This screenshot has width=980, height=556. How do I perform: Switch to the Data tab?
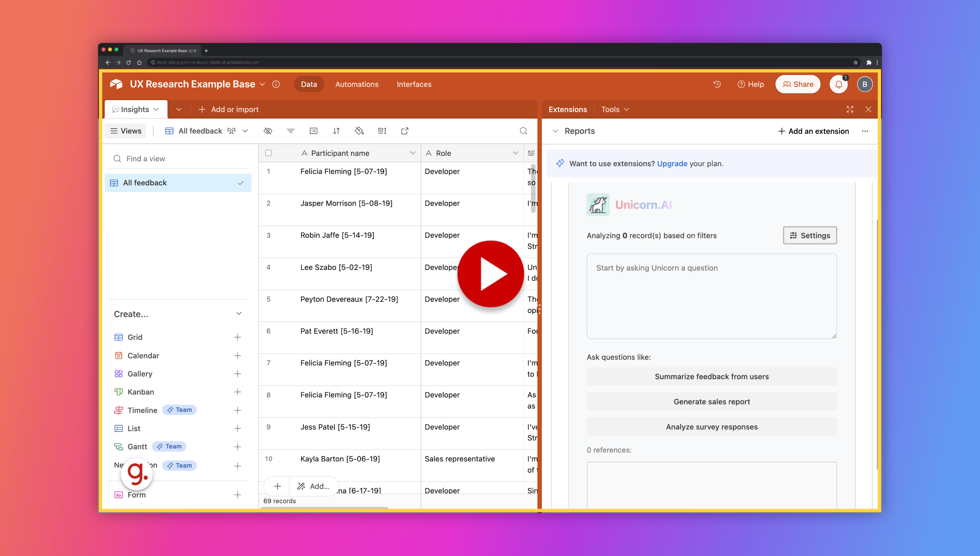tap(309, 84)
